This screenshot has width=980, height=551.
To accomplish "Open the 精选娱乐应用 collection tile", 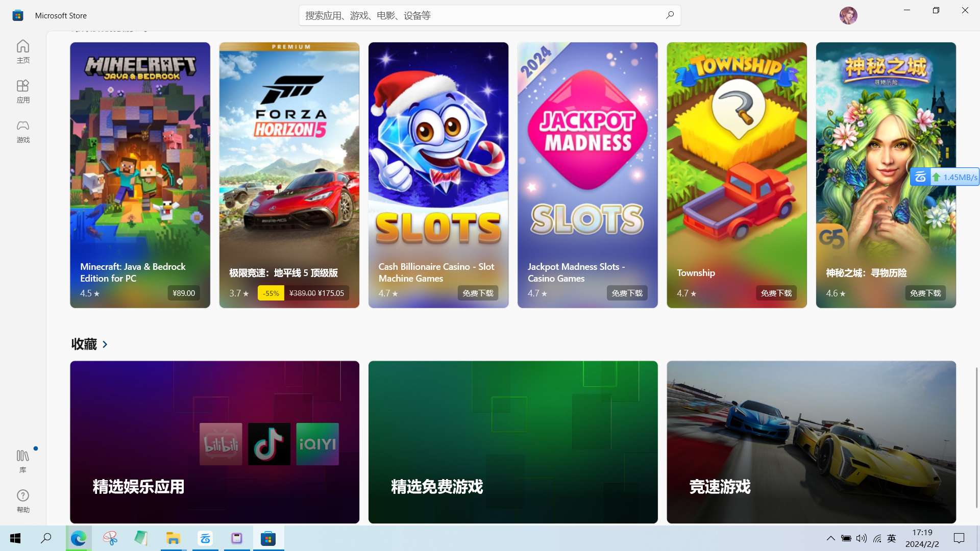I will click(x=214, y=442).
